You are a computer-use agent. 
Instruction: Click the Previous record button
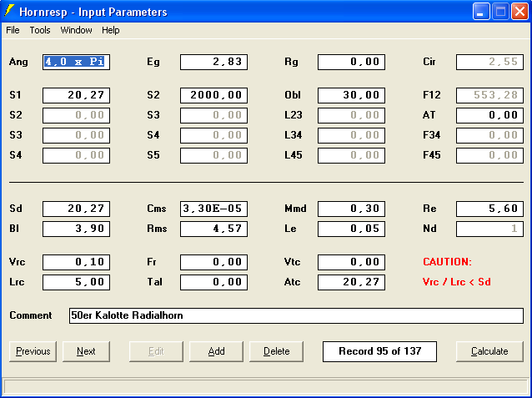[x=33, y=351]
